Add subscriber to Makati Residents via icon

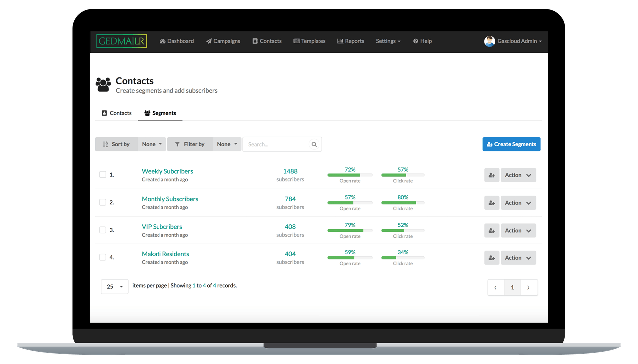coord(492,258)
